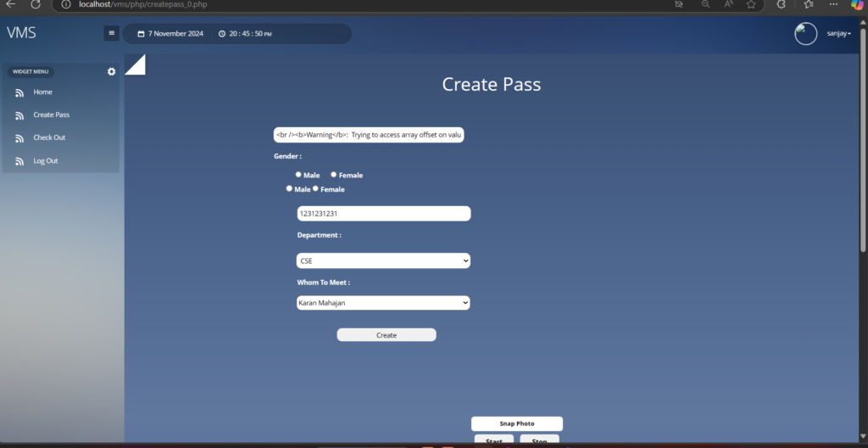Open the Copilot icon in browser toolbar
The height and width of the screenshot is (448, 868).
pos(857,4)
